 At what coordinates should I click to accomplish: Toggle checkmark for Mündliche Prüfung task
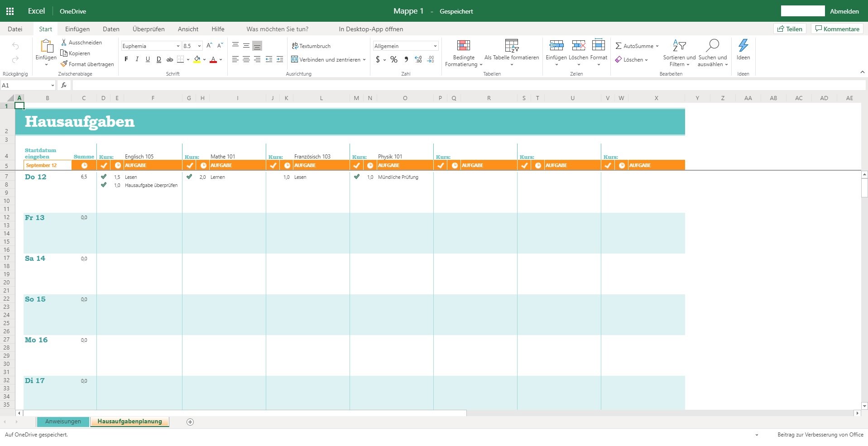pyautogui.click(x=357, y=177)
